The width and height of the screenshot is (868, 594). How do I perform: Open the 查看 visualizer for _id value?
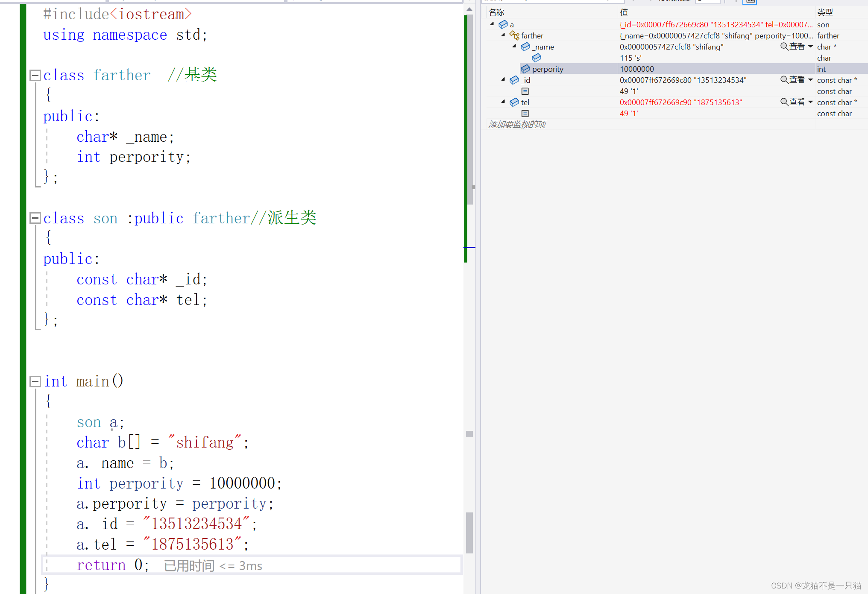tap(792, 80)
